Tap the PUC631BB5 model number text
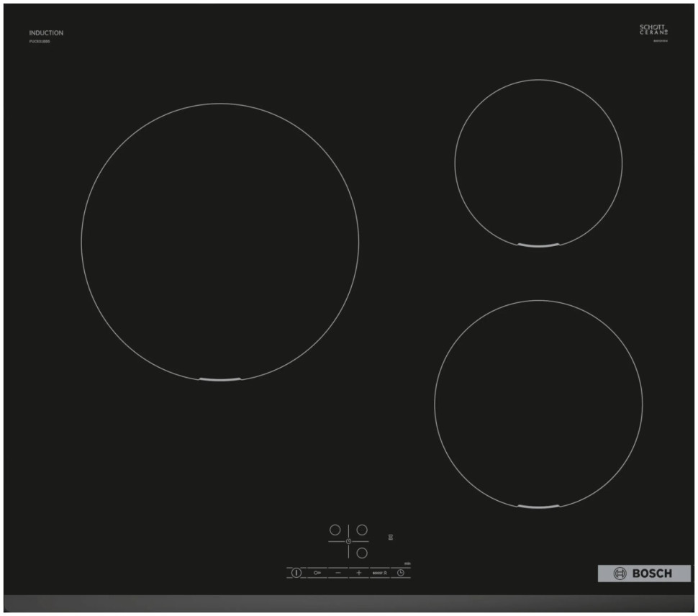The width and height of the screenshot is (698, 616). pyautogui.click(x=41, y=42)
